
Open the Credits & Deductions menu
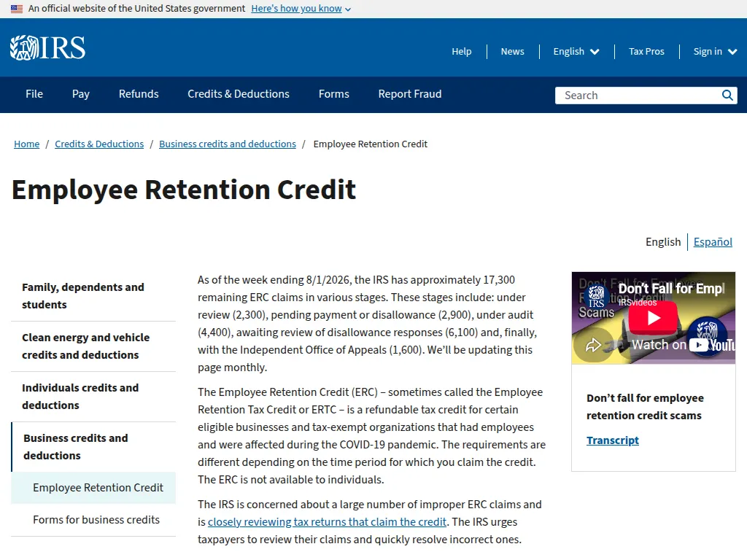point(239,94)
